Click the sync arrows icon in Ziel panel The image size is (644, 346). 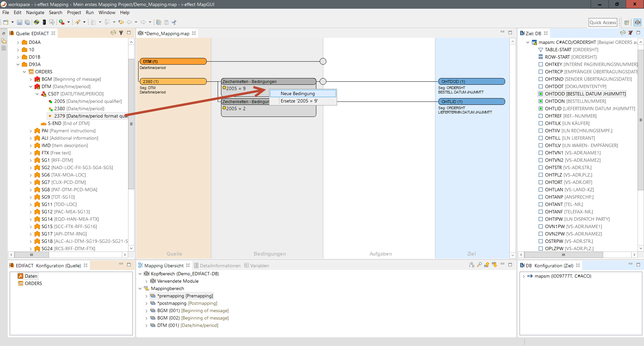[623, 33]
